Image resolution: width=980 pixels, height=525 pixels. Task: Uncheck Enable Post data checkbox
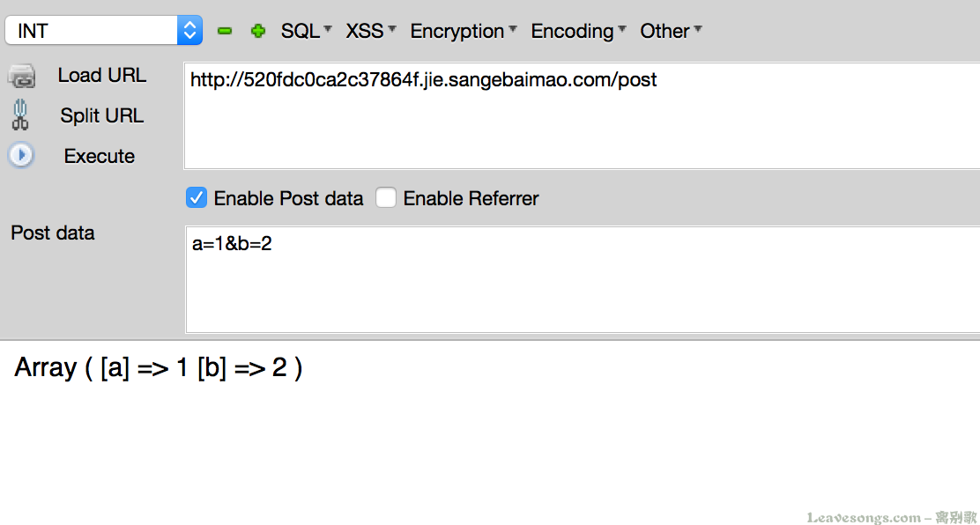(197, 198)
